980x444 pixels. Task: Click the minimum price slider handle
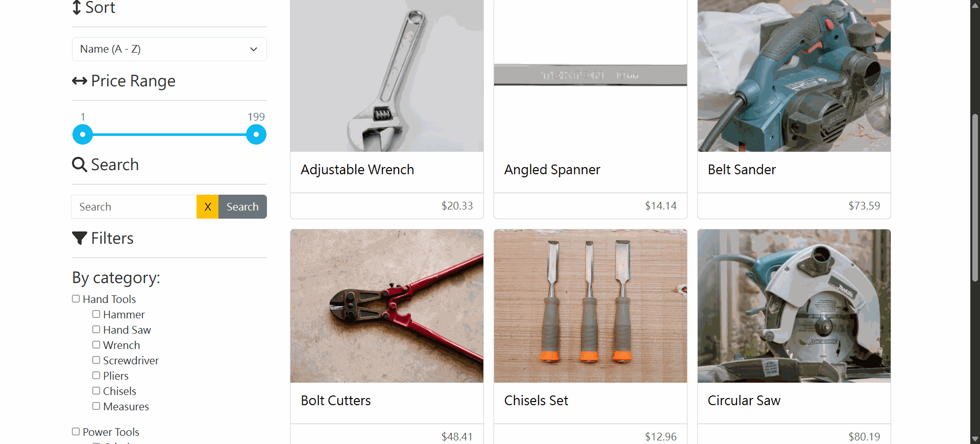click(x=83, y=134)
